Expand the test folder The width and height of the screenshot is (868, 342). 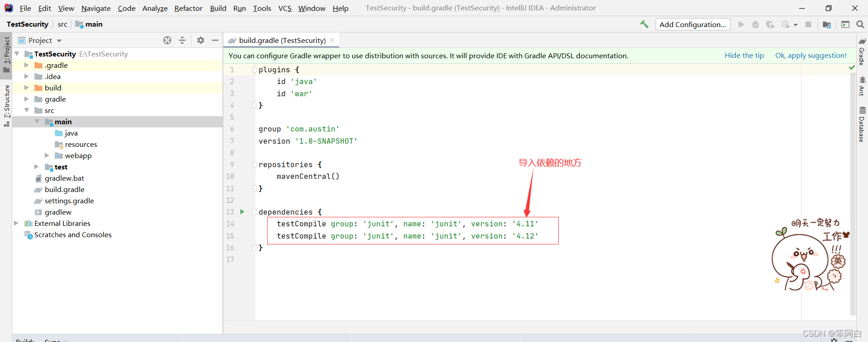pyautogui.click(x=37, y=167)
